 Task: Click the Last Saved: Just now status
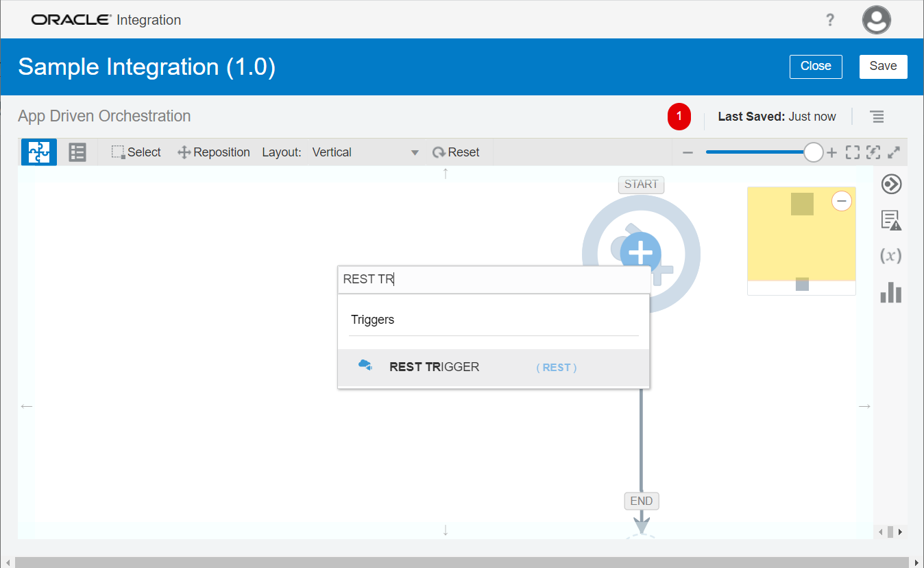[x=777, y=117]
